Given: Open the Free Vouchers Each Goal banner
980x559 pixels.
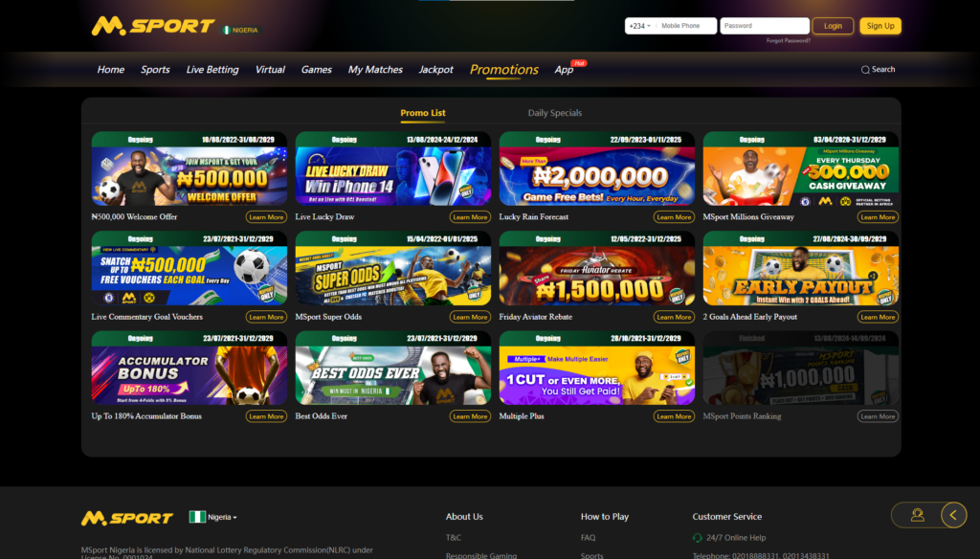Looking at the screenshot, I should click(189, 268).
